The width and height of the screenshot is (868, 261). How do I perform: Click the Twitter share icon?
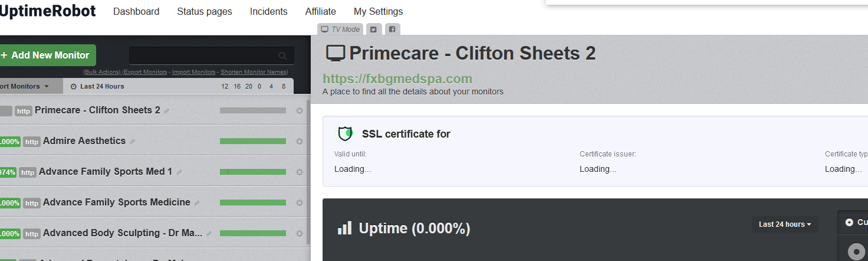click(373, 29)
